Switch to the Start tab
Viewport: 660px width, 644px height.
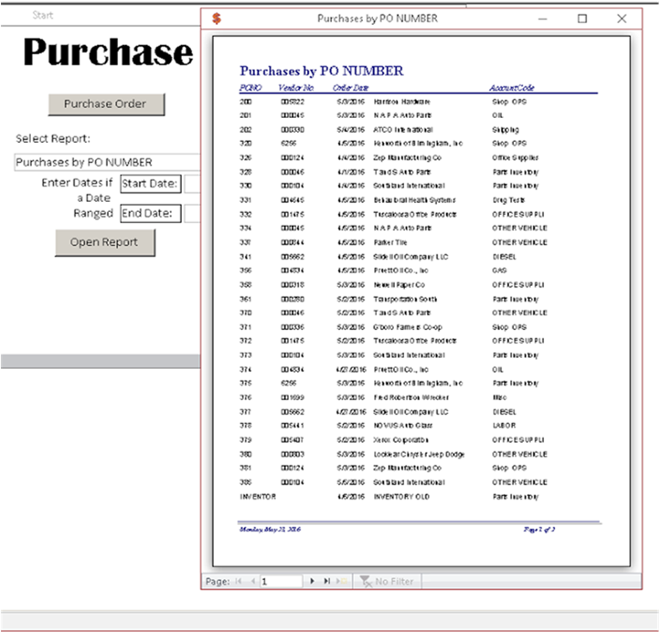tap(43, 16)
